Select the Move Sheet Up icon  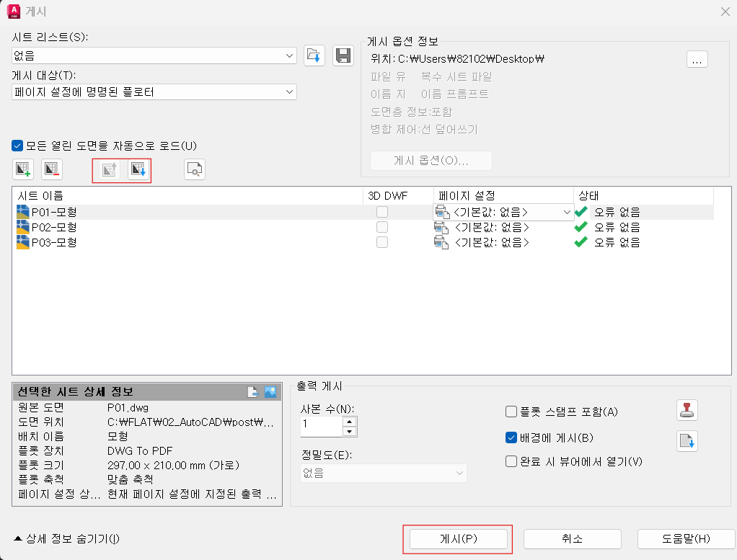pos(108,169)
